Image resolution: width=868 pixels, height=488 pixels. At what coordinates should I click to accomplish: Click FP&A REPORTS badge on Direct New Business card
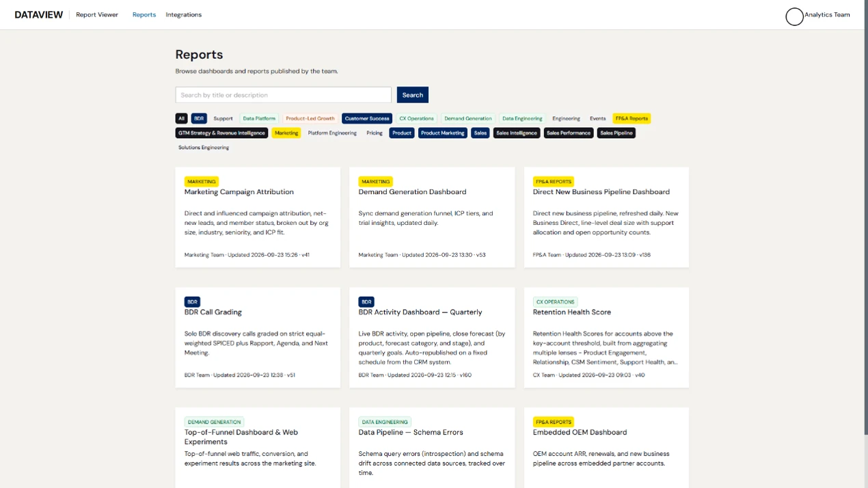[554, 182]
